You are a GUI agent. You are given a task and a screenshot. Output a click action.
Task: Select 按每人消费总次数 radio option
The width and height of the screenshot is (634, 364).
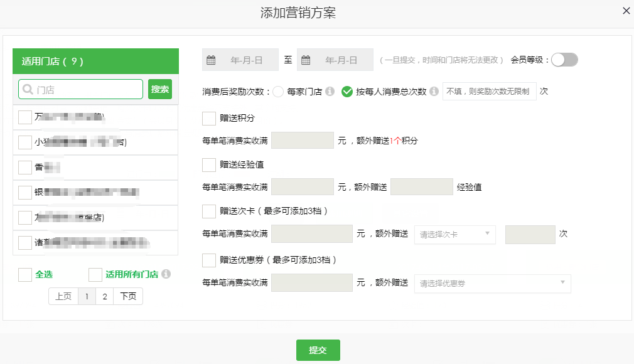tap(347, 92)
